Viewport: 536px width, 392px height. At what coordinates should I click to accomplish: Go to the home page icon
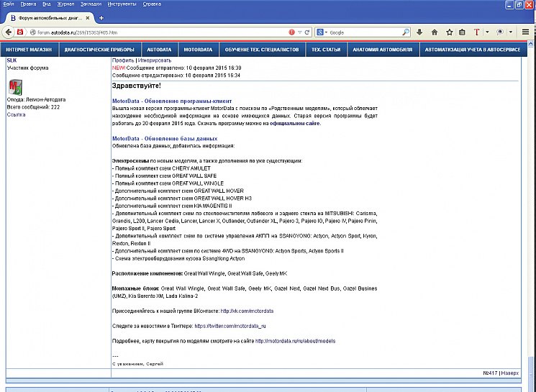435,32
